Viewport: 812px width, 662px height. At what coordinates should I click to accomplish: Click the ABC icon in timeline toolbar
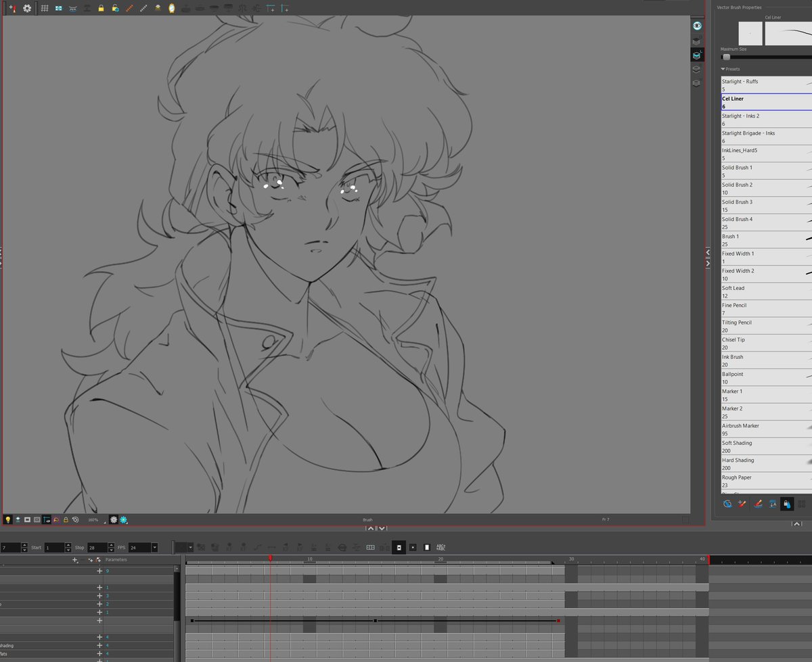(x=441, y=547)
